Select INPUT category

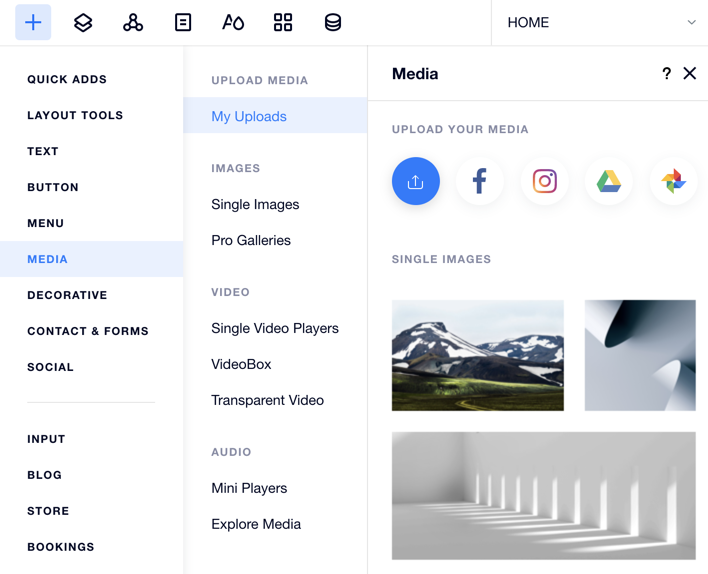coord(46,439)
